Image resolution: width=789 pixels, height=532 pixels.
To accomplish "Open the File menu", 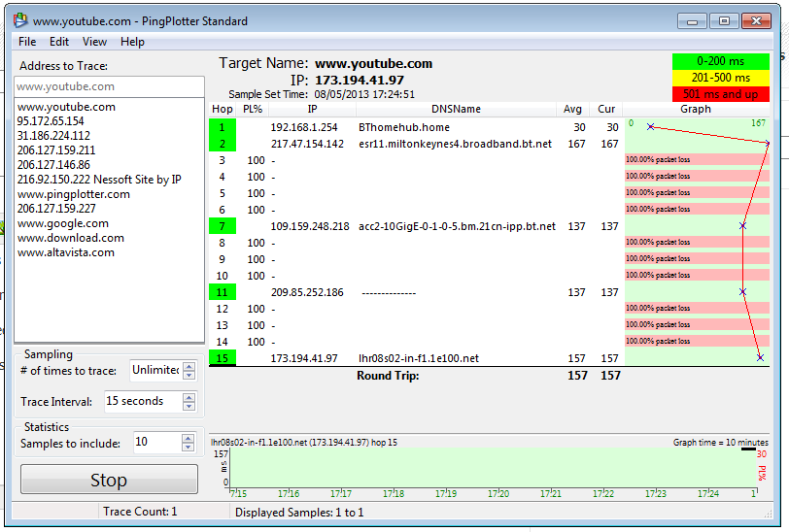I will [27, 42].
